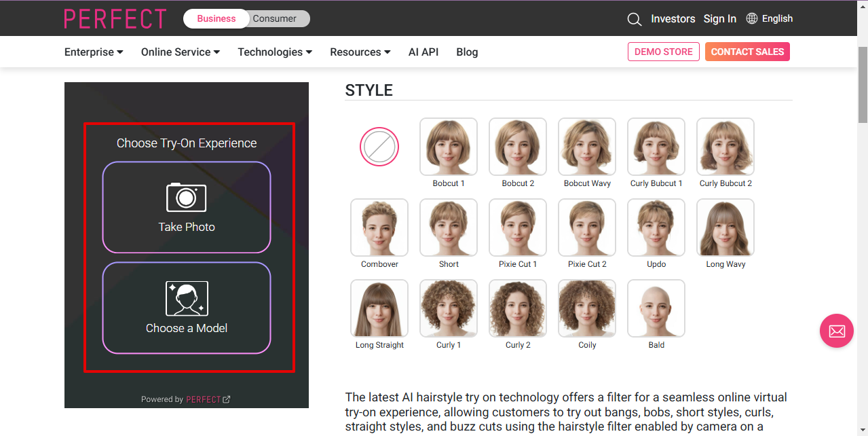Expand the Online Service dropdown
Image resolution: width=868 pixels, height=436 pixels.
pos(181,52)
